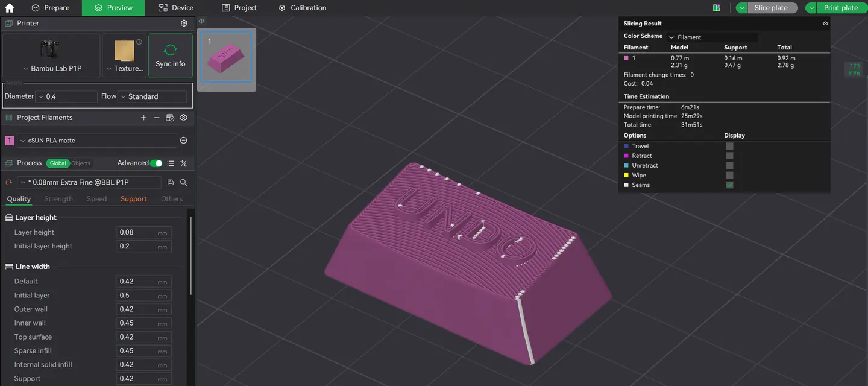
Task: Select plate 1 thumbnail
Action: pyautogui.click(x=227, y=57)
